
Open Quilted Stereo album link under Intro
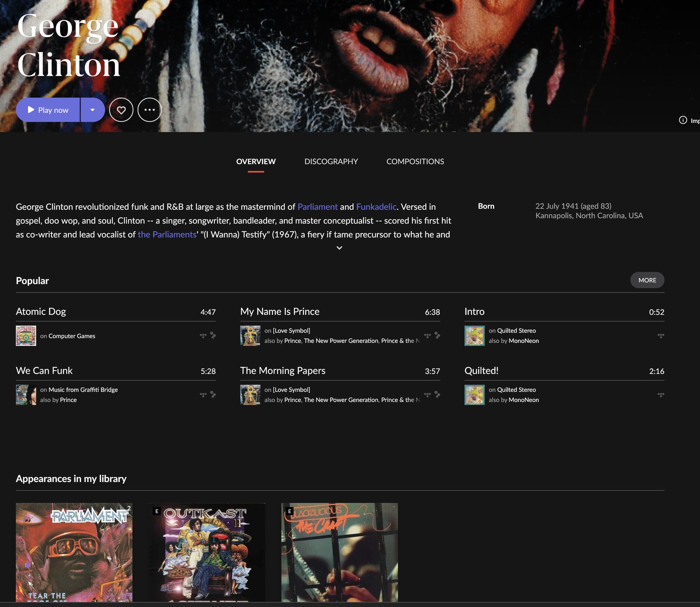(516, 331)
